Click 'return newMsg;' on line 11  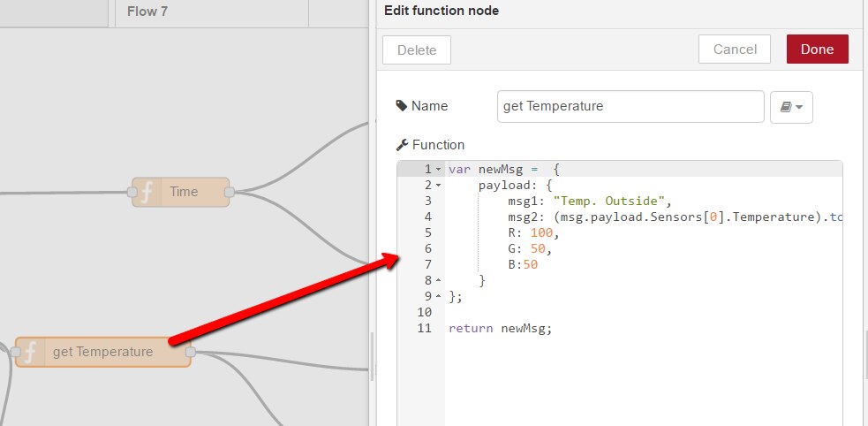[501, 329]
